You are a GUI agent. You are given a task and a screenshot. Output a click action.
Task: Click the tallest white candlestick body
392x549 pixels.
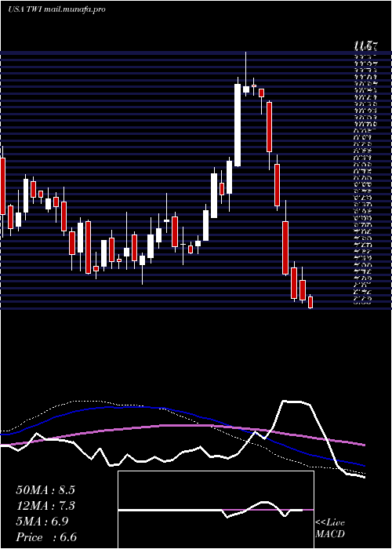(x=238, y=125)
